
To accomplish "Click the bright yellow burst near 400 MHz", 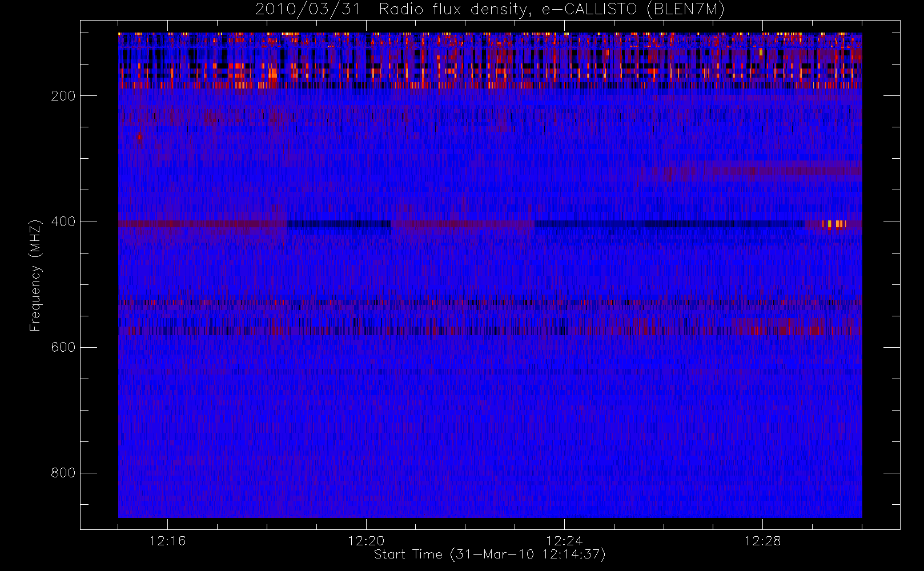I will pyautogui.click(x=834, y=224).
